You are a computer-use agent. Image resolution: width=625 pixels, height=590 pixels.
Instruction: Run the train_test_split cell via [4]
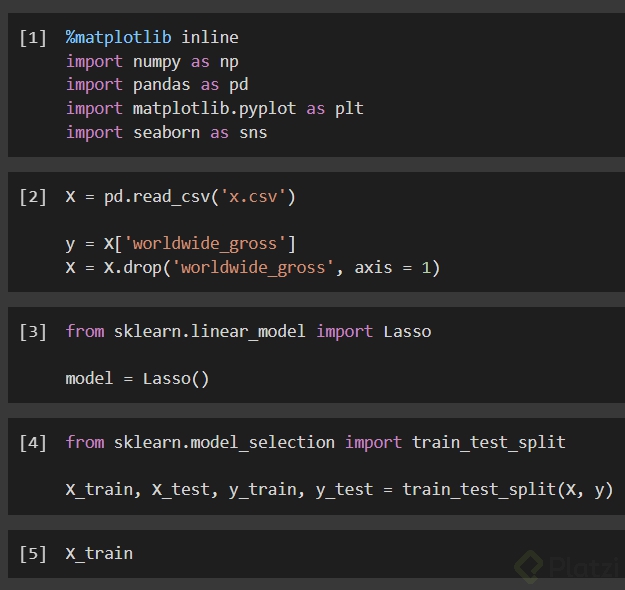coord(33,442)
